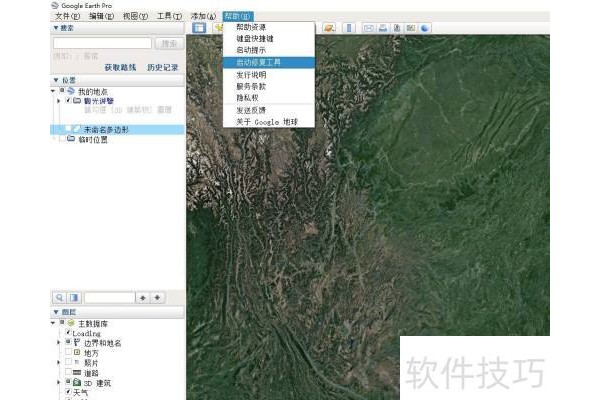Open the 文件 menu

coord(67,16)
